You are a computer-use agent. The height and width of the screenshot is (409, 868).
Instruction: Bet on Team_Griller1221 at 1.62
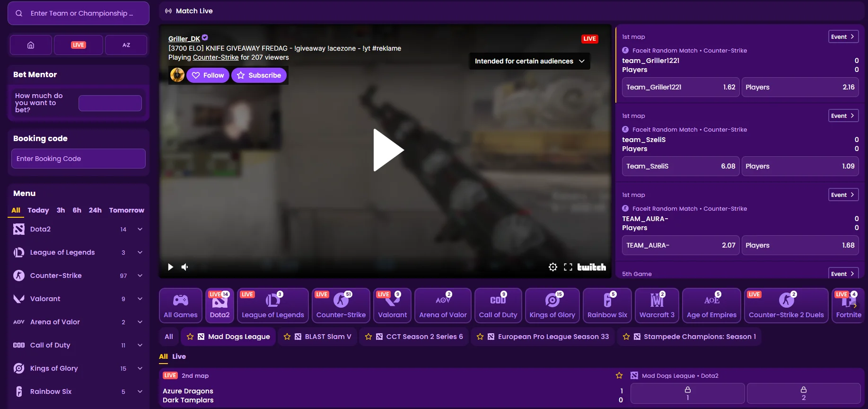[x=680, y=87]
